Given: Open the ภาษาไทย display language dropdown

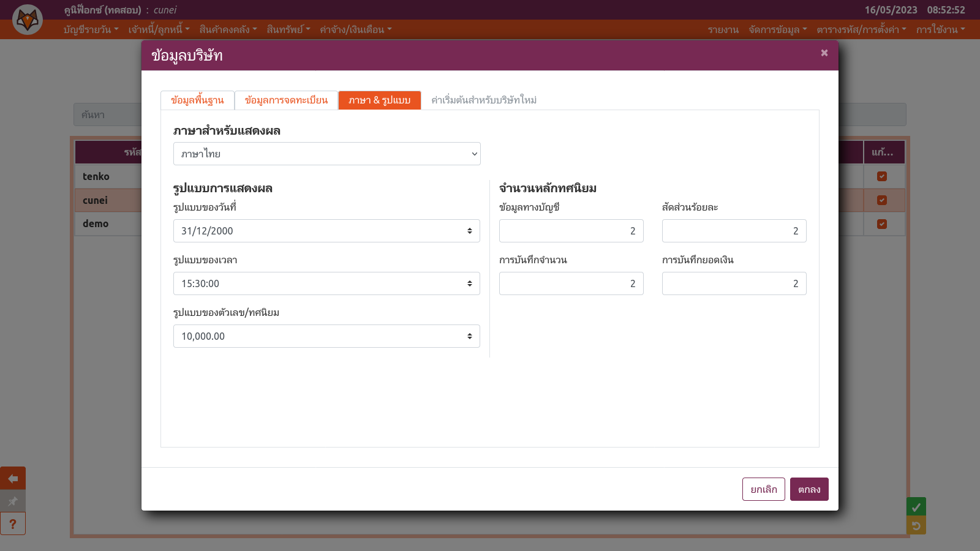Looking at the screenshot, I should click(326, 154).
